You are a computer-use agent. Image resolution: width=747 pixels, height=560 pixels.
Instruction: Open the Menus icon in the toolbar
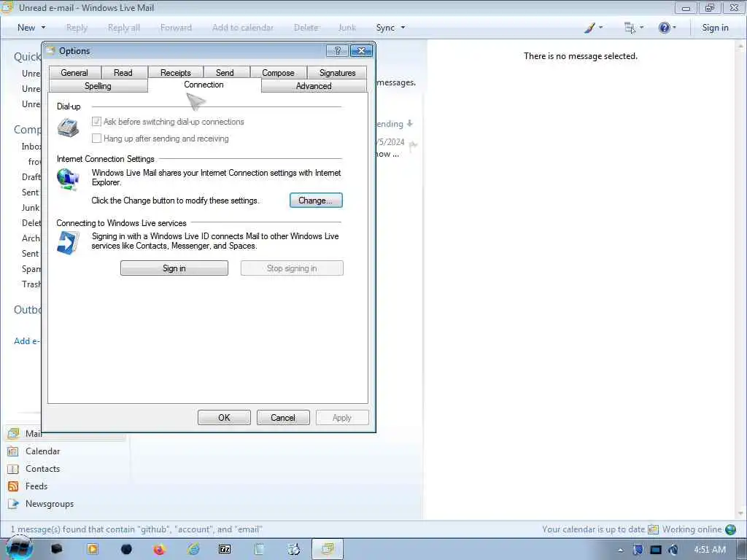pos(630,28)
